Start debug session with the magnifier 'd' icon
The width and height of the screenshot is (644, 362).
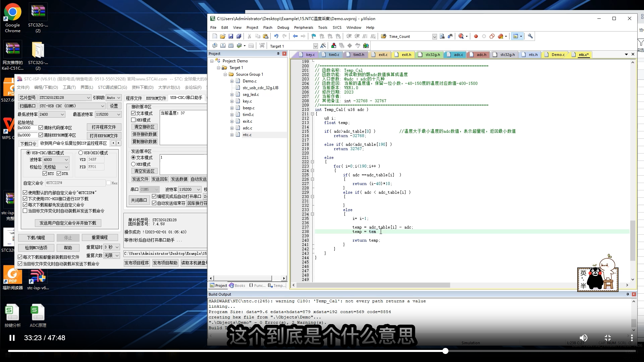(461, 36)
